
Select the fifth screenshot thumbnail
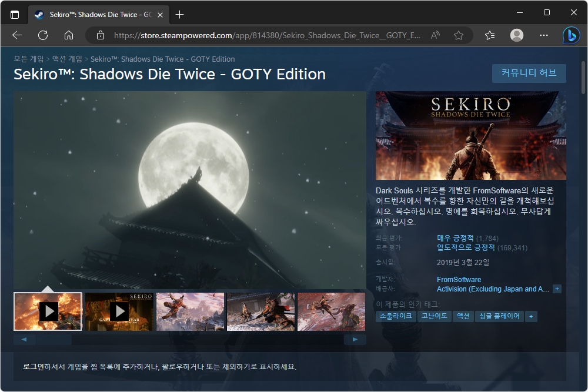point(331,311)
